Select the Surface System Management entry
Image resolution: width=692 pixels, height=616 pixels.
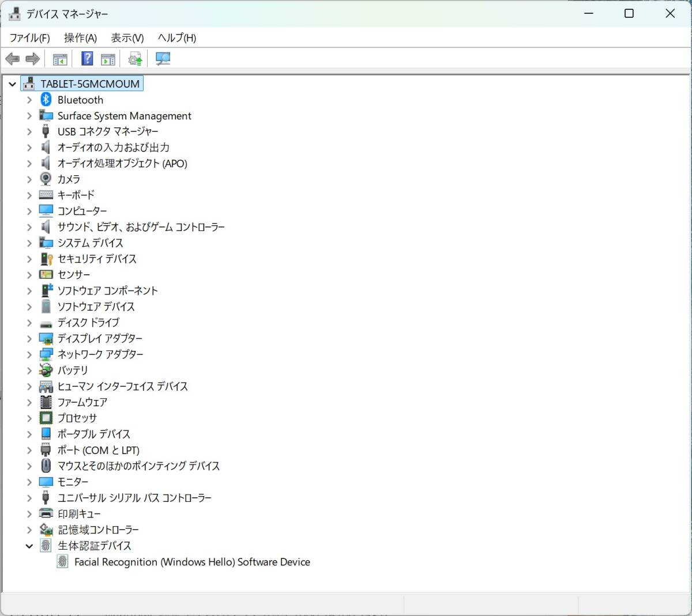pos(124,116)
